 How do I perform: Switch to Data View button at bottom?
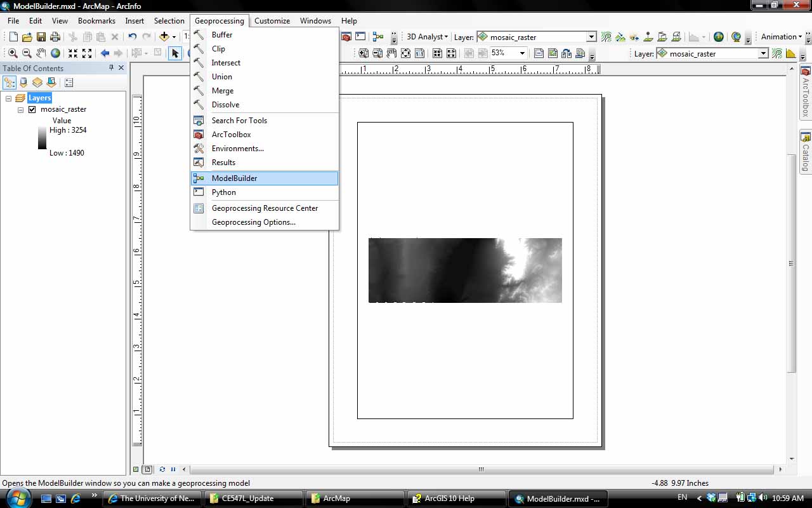coord(136,470)
